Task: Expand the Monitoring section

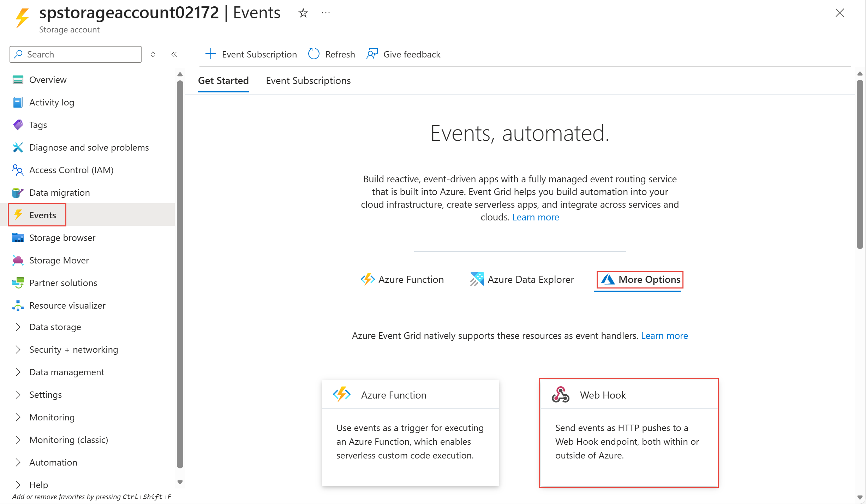Action: coord(18,417)
